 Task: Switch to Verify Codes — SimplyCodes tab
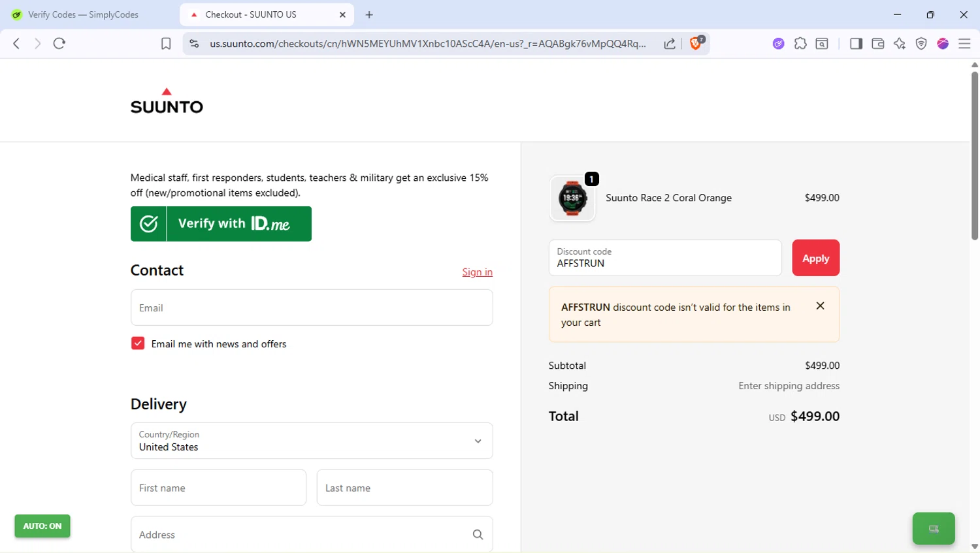(x=83, y=14)
